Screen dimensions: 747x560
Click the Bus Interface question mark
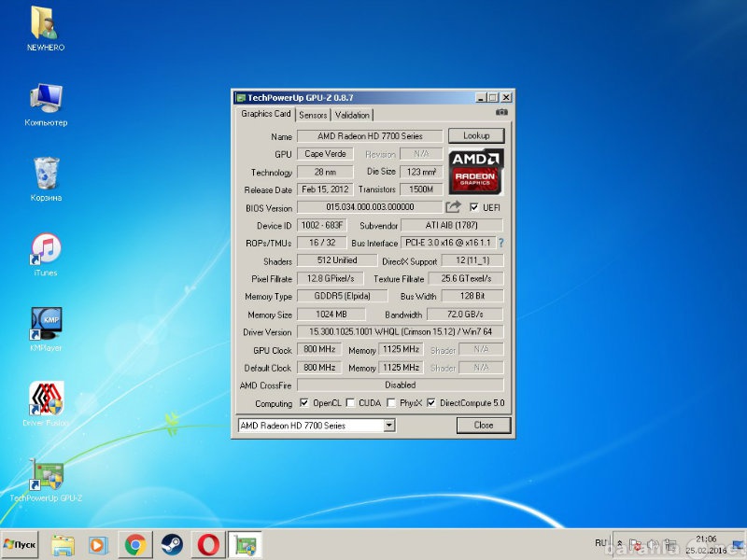click(x=501, y=243)
